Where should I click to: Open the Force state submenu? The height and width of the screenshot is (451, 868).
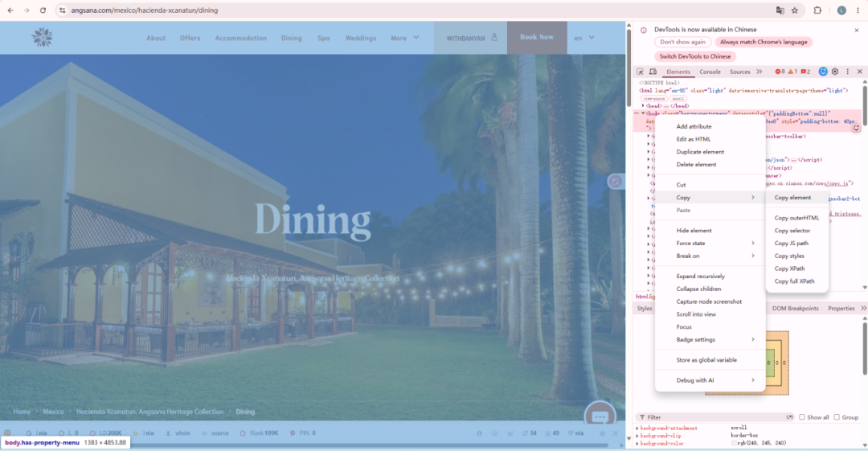point(710,244)
